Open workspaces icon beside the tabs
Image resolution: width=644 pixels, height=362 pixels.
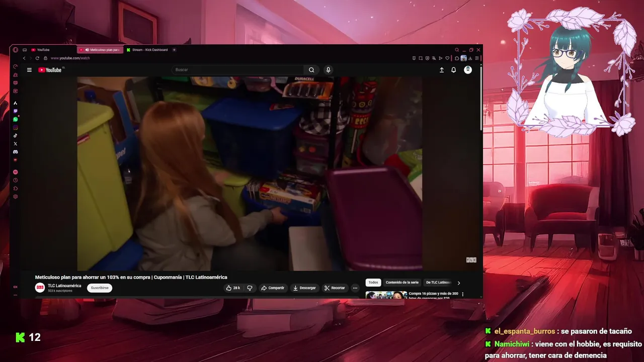click(24, 50)
